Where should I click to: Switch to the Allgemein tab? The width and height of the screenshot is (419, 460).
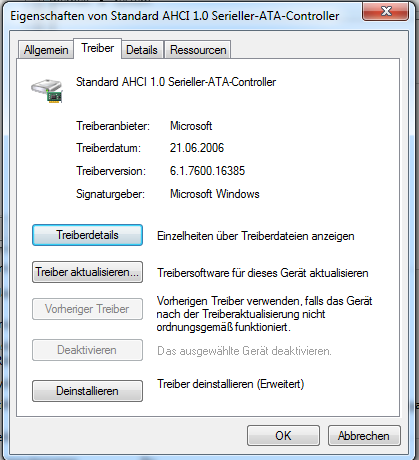click(x=46, y=50)
